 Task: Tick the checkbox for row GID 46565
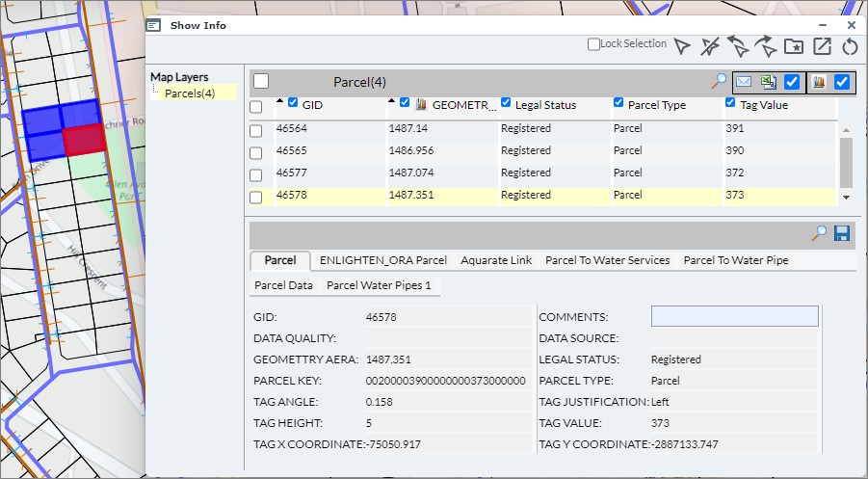[256, 151]
